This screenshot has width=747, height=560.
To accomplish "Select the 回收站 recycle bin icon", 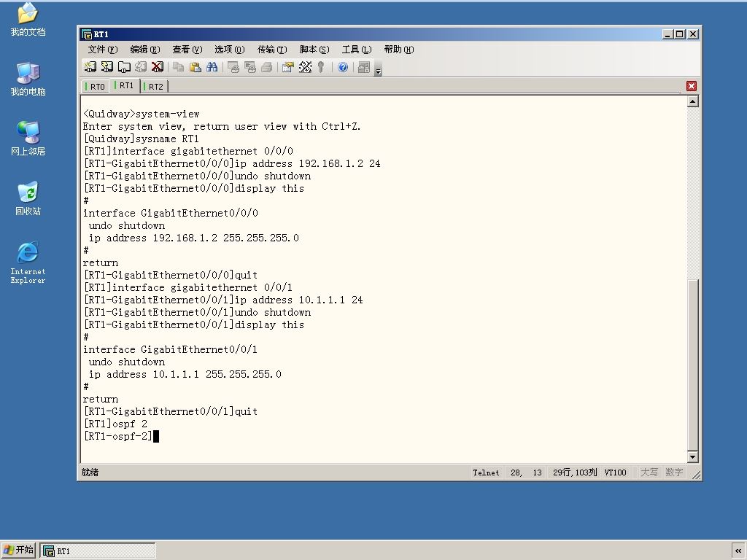I will [x=28, y=198].
